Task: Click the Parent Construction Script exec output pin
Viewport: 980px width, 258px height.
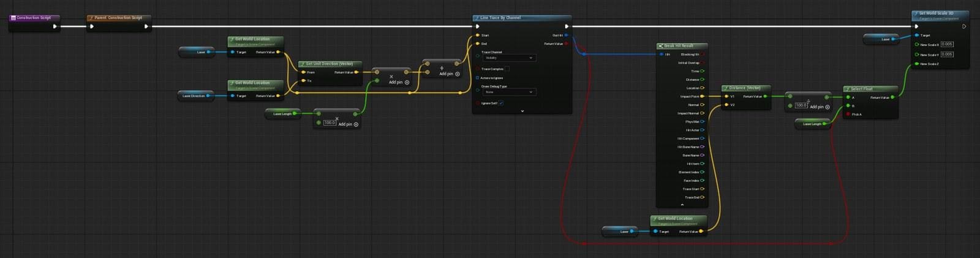Action: [x=146, y=26]
